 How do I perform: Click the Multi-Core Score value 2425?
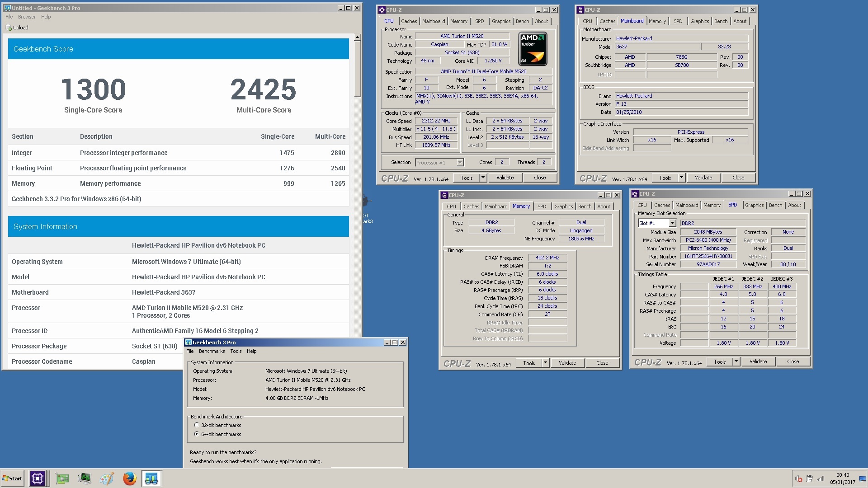264,89
